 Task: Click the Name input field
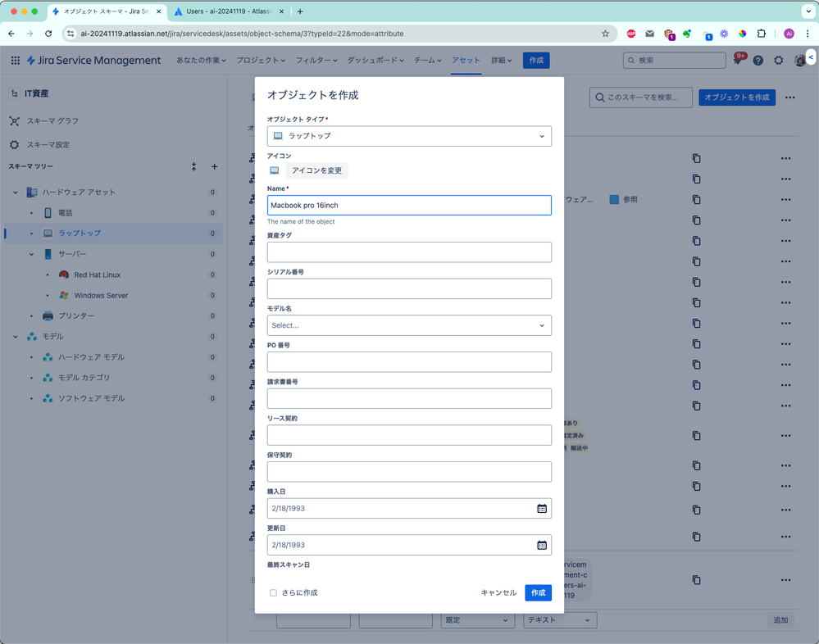(x=409, y=206)
